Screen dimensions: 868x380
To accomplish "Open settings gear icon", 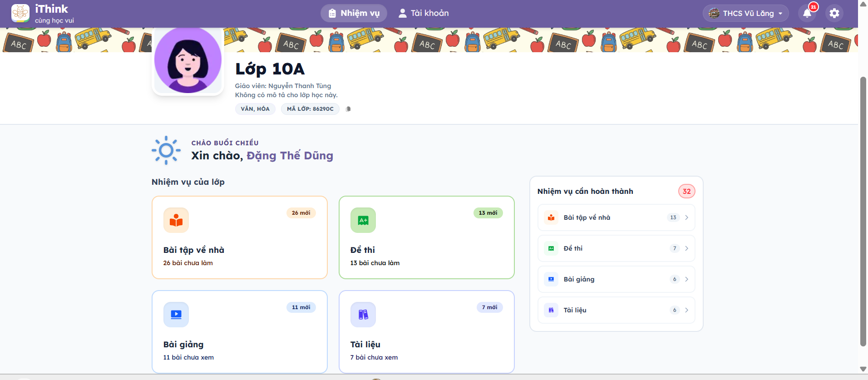I will tap(834, 13).
